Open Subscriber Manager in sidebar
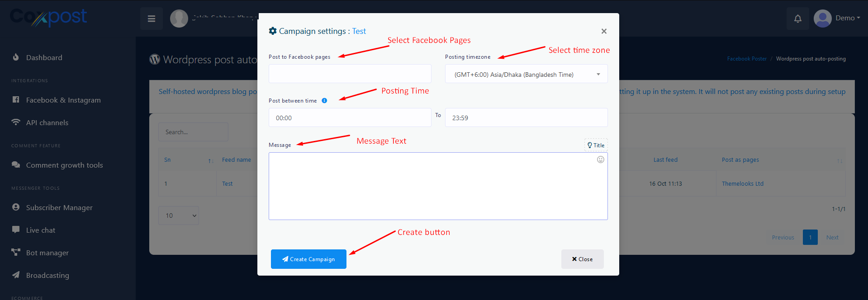Screen dimensions: 868x300 point(59,207)
